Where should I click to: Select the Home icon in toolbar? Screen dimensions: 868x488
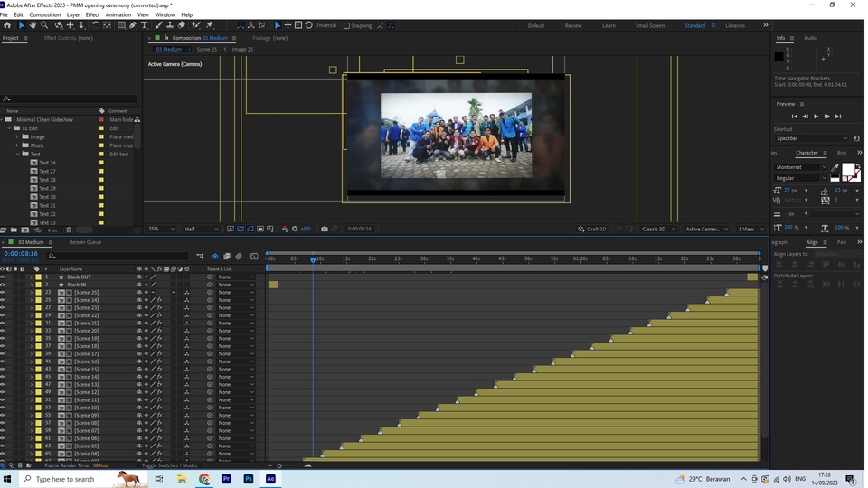(7, 25)
